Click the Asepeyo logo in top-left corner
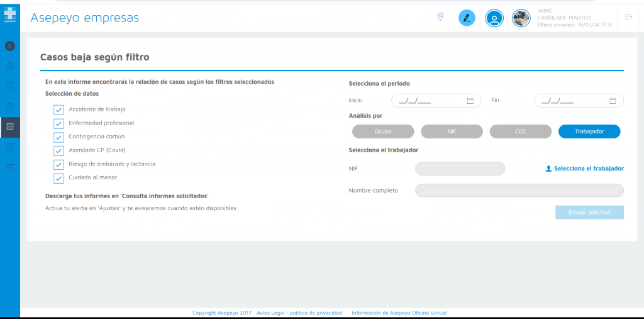 [x=9, y=14]
